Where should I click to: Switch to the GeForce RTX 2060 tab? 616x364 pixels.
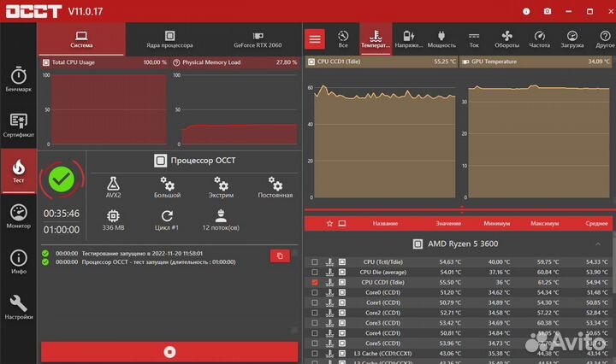coord(257,40)
